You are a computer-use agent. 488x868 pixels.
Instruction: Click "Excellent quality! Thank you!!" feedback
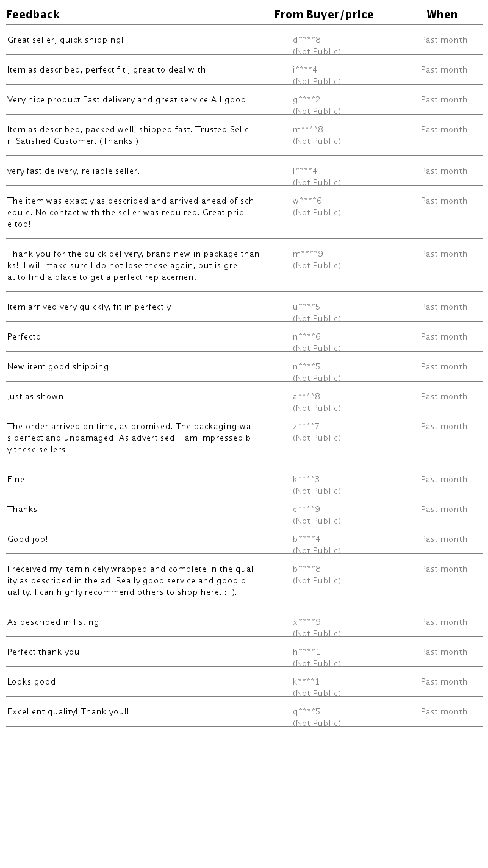(68, 712)
